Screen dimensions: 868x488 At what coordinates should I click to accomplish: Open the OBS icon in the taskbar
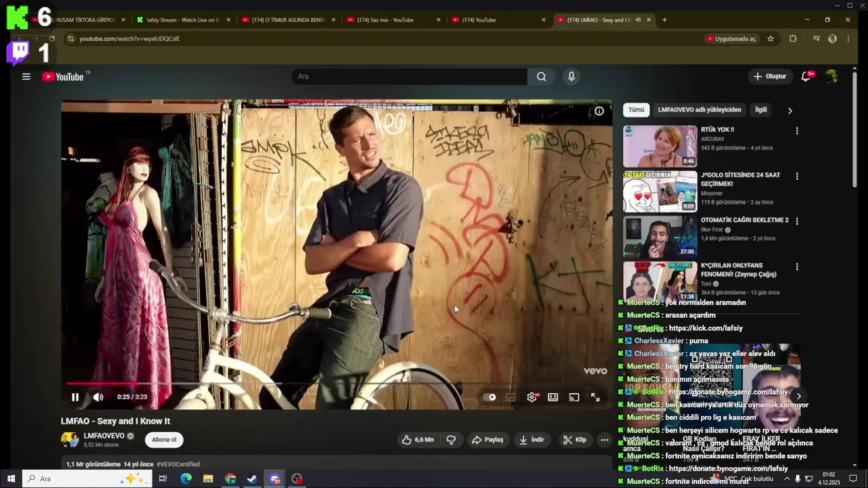(x=297, y=479)
